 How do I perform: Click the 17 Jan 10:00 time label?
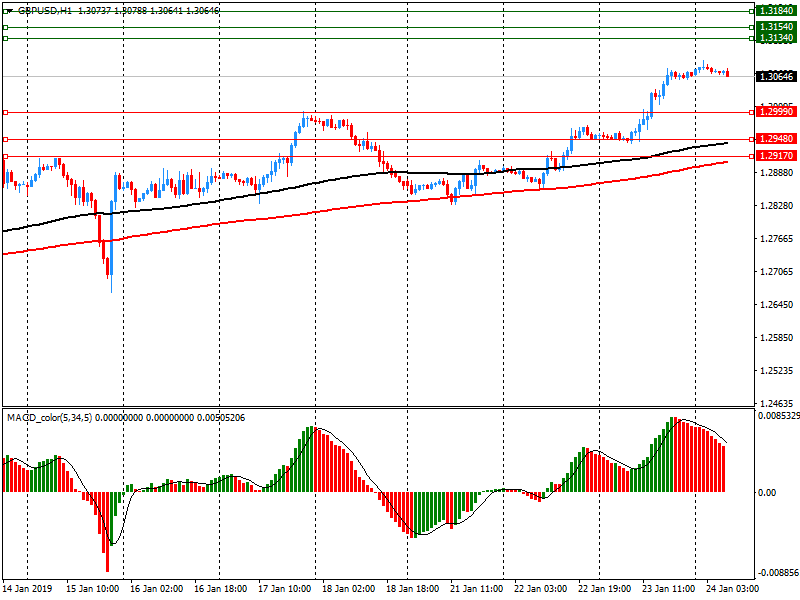[x=284, y=588]
